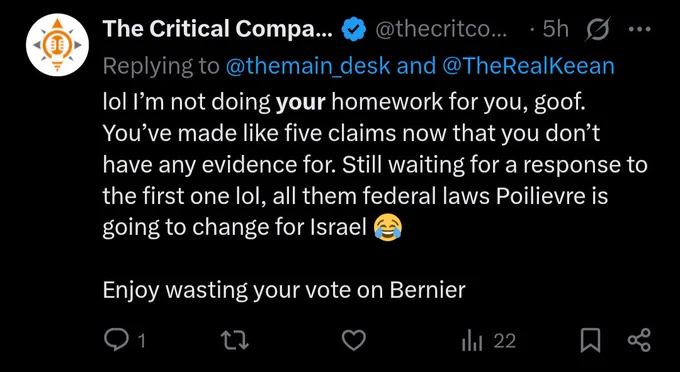Open the three-dot more options menu
Image resolution: width=680 pixels, height=372 pixels.
click(639, 29)
